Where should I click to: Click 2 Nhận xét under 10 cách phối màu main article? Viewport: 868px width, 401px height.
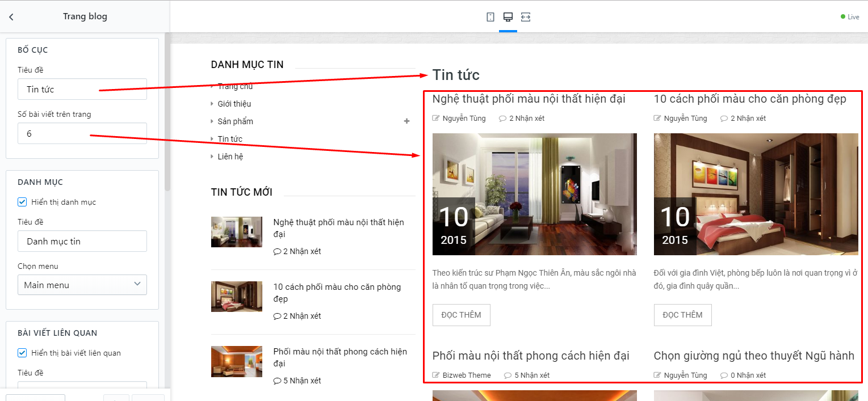coord(743,119)
